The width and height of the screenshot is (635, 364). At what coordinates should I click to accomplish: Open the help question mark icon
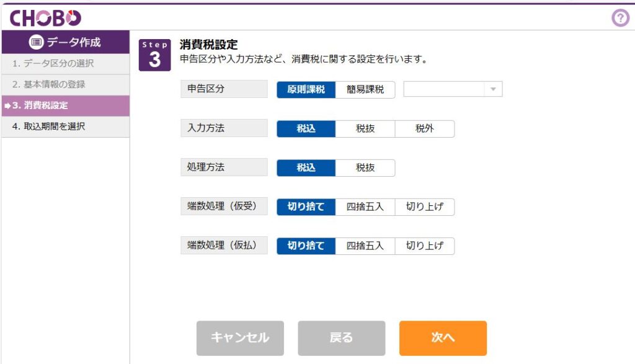coord(620,18)
